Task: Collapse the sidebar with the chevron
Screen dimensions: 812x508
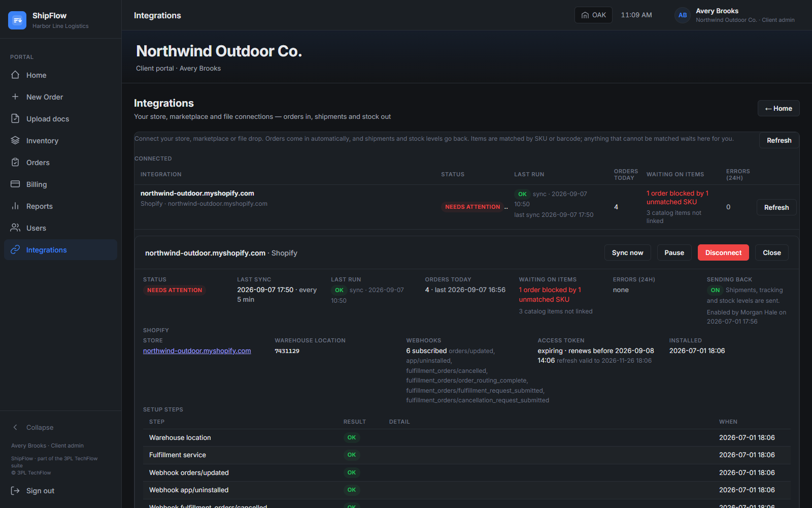Action: click(15, 427)
